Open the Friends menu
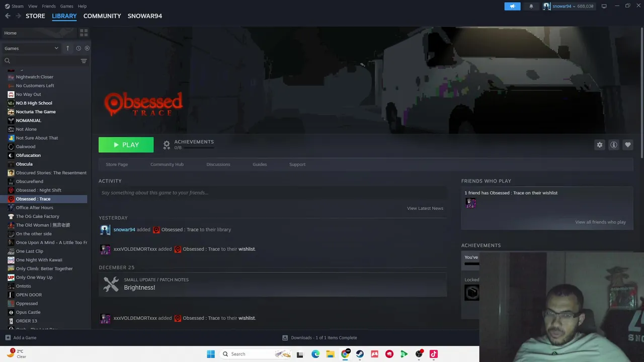The width and height of the screenshot is (644, 362). point(49,6)
